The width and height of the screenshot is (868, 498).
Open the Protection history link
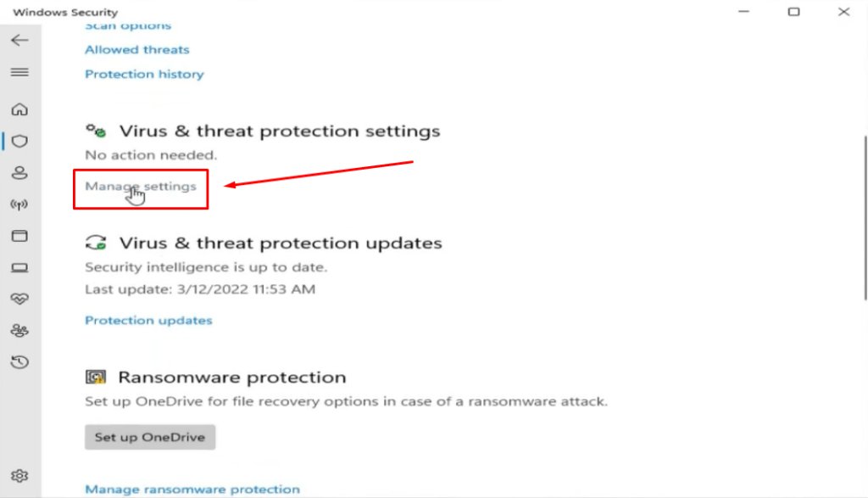[x=144, y=74]
